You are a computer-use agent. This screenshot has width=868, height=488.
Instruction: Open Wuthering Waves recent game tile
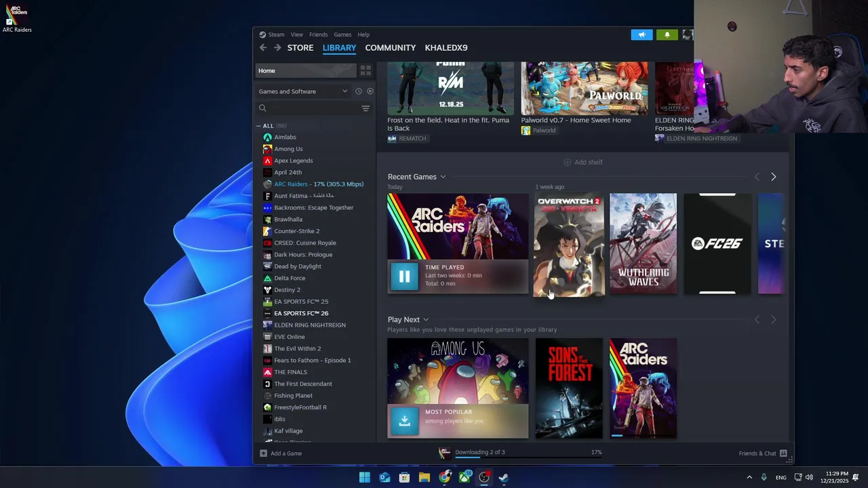coord(643,244)
